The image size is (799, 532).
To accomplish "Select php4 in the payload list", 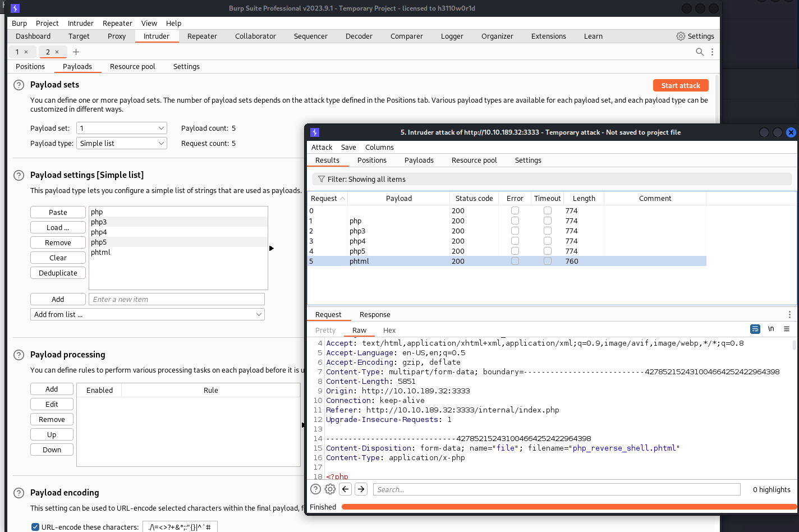I will point(178,232).
